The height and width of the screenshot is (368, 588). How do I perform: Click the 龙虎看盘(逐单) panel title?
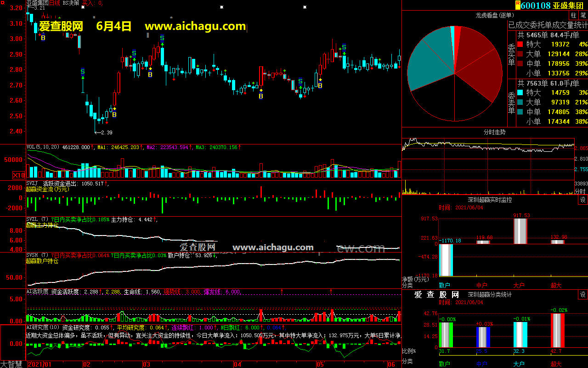pyautogui.click(x=495, y=15)
